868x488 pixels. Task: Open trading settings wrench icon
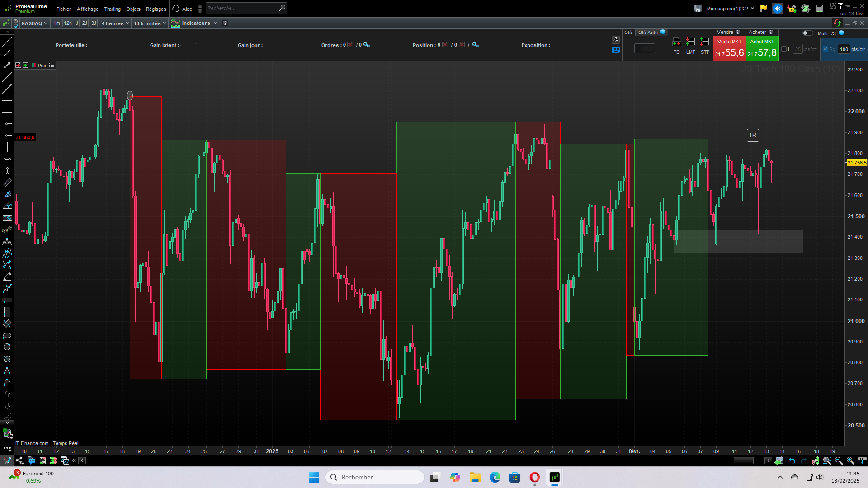(616, 40)
